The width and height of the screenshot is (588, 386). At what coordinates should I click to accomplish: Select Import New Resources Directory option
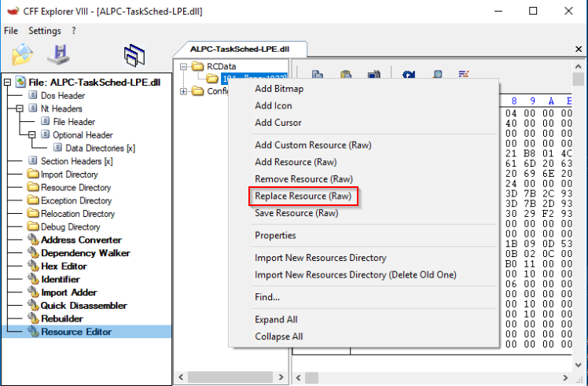click(320, 258)
